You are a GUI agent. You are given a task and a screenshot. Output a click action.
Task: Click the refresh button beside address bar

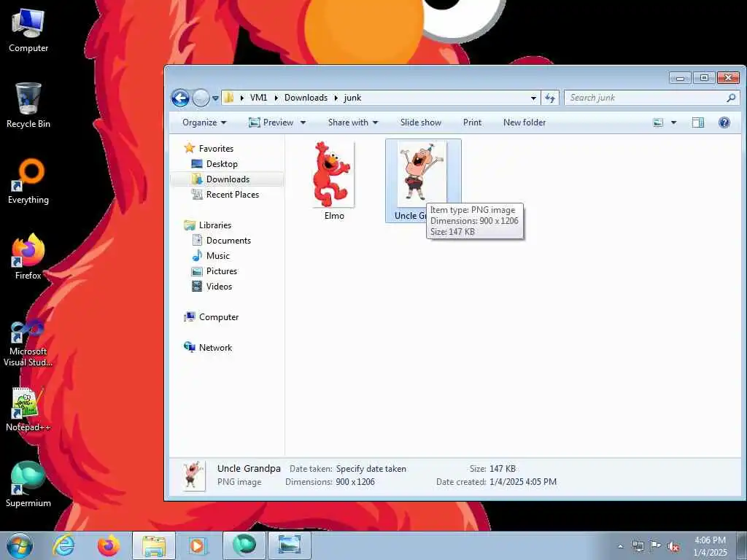(x=550, y=98)
